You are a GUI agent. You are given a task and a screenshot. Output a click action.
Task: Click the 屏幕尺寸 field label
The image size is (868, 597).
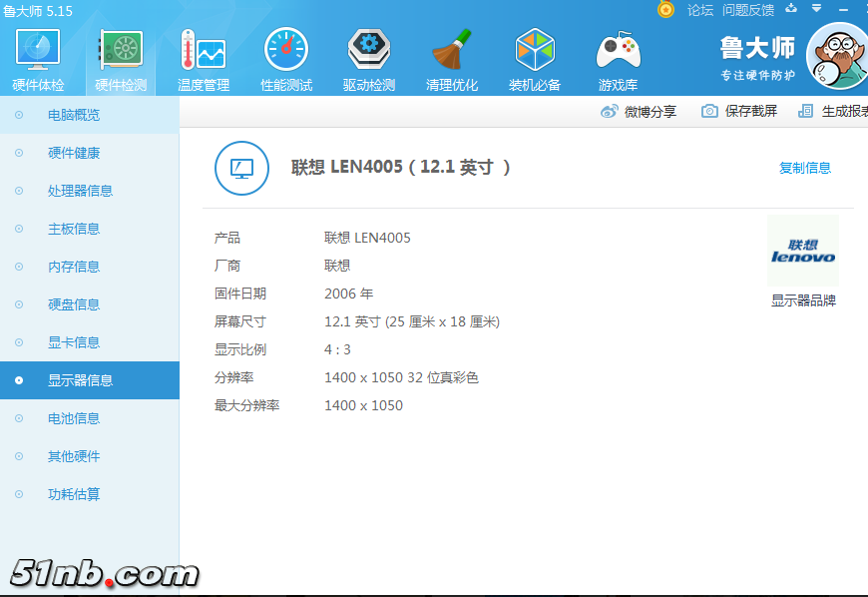click(240, 321)
